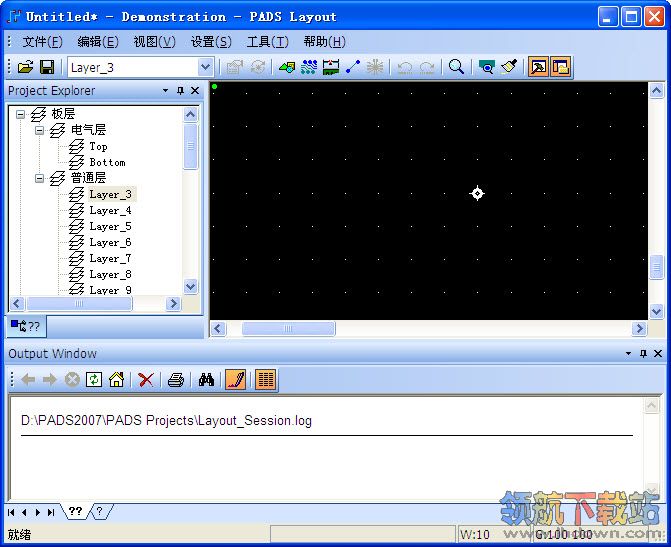Select Layer_5 in the project tree

click(110, 226)
